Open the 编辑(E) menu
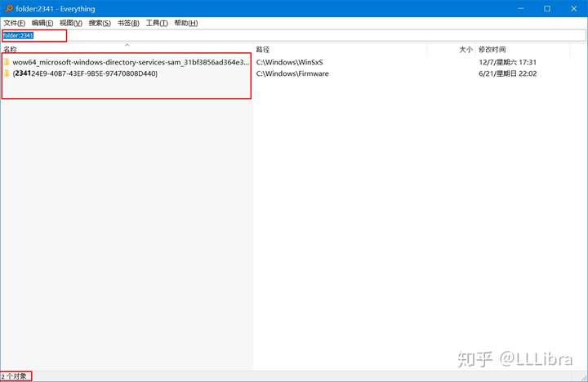The image size is (588, 382). point(42,23)
